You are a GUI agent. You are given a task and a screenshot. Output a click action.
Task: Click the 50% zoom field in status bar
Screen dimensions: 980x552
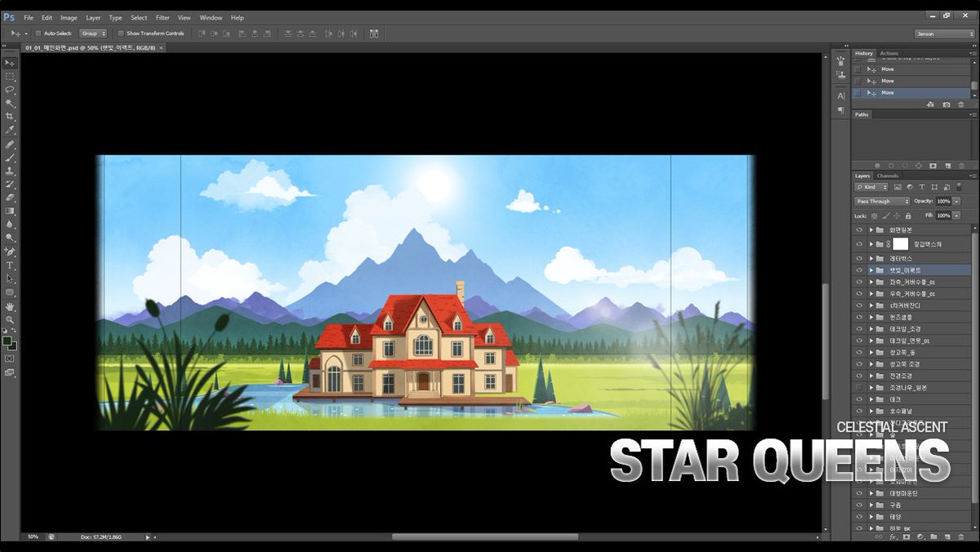click(x=33, y=536)
